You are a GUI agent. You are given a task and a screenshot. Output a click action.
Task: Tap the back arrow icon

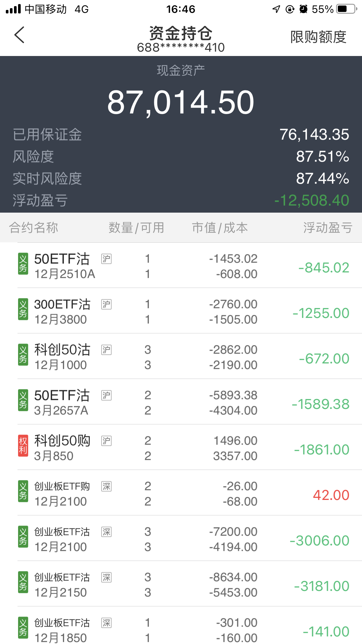pyautogui.click(x=19, y=35)
